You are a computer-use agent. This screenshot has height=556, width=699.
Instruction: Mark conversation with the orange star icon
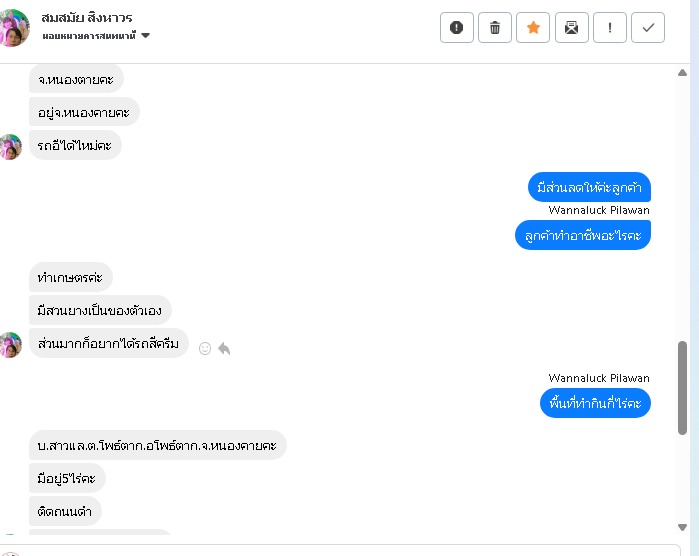533,28
